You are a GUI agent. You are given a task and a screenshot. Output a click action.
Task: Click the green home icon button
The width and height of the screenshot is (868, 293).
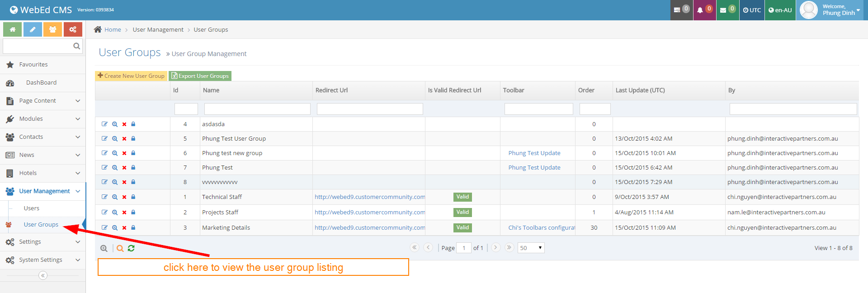(x=13, y=29)
